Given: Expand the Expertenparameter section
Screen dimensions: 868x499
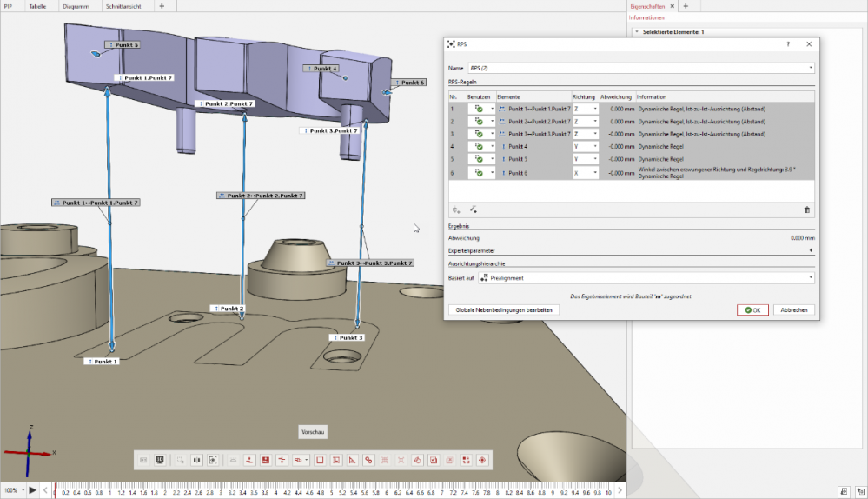Looking at the screenshot, I should click(x=811, y=250).
